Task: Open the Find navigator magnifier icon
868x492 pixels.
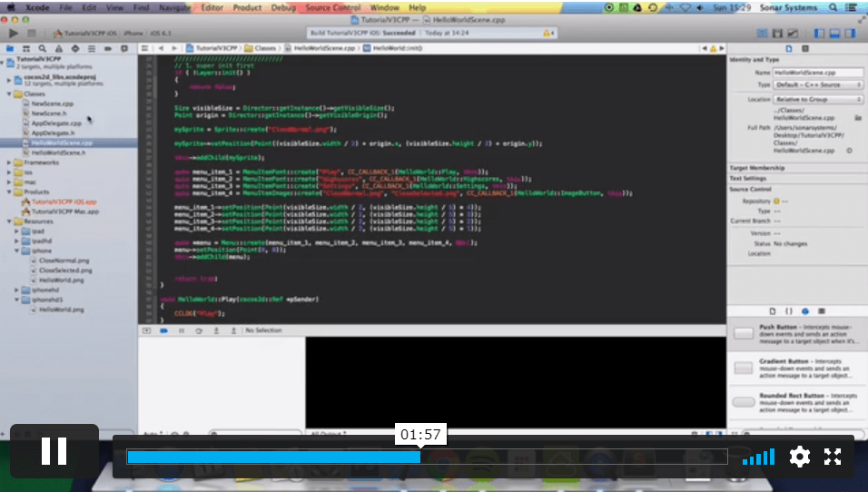Action: (42, 49)
